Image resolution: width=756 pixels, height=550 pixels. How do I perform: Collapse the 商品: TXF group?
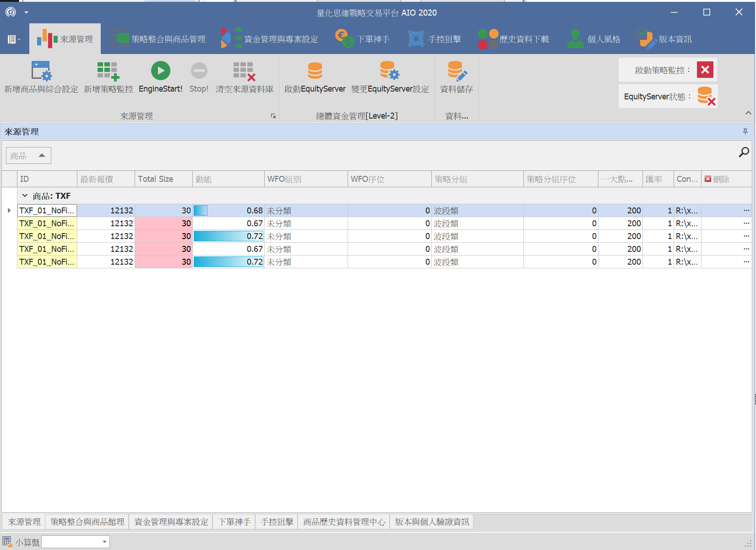25,196
